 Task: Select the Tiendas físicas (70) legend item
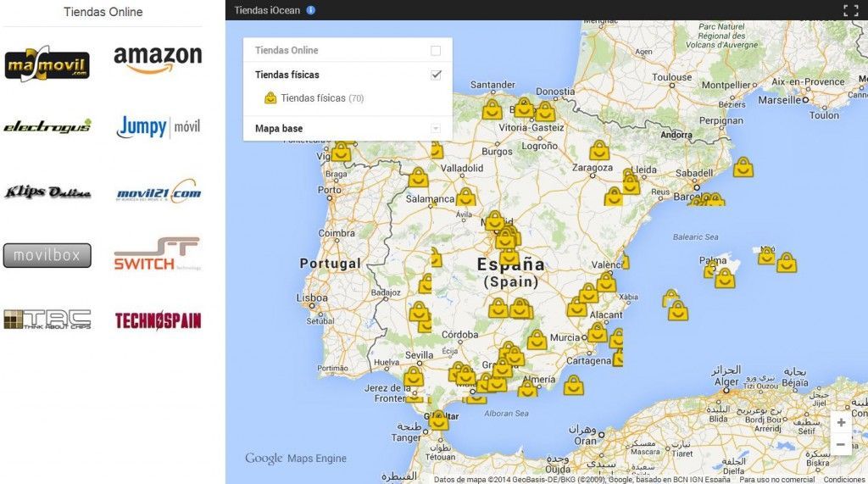click(314, 98)
